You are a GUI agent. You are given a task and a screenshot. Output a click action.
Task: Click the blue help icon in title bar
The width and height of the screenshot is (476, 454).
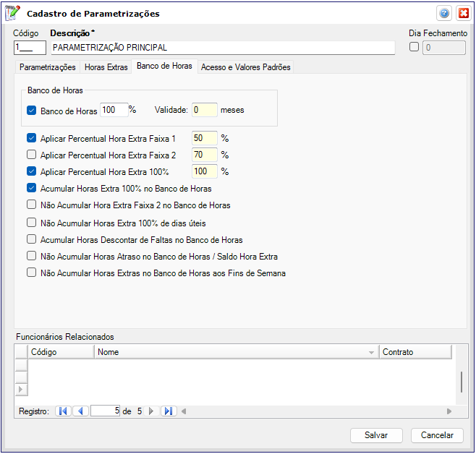point(444,13)
